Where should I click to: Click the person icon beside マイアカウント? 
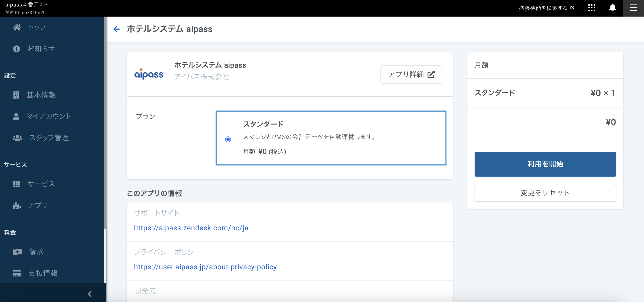16,116
